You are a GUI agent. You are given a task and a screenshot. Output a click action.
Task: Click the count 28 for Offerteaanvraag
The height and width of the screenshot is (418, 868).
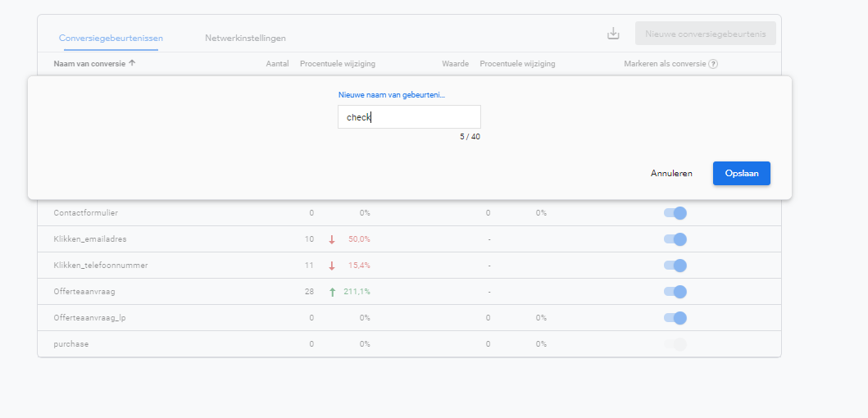[x=309, y=291]
